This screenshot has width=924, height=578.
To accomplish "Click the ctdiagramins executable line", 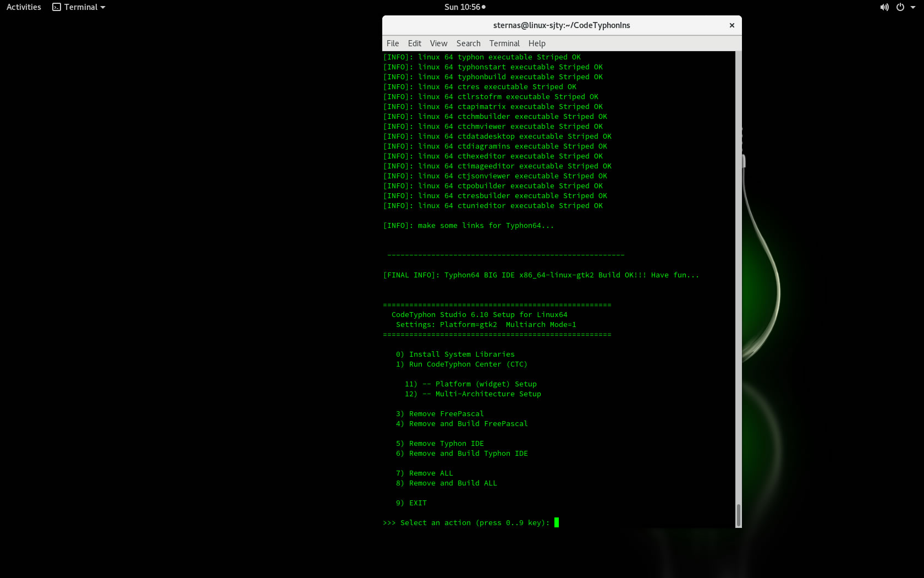I will pyautogui.click(x=495, y=146).
